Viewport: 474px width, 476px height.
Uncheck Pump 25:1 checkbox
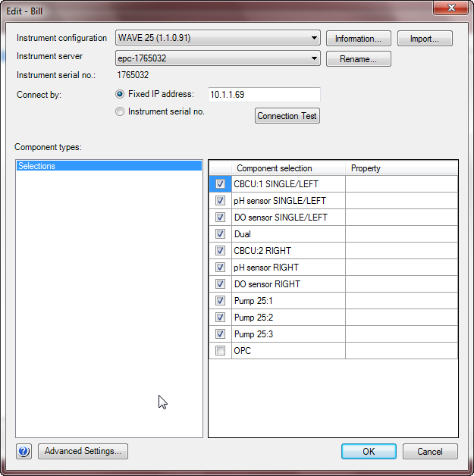coord(220,301)
